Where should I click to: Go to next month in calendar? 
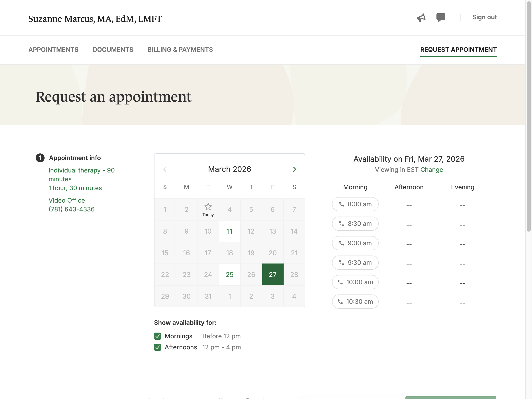point(294,169)
